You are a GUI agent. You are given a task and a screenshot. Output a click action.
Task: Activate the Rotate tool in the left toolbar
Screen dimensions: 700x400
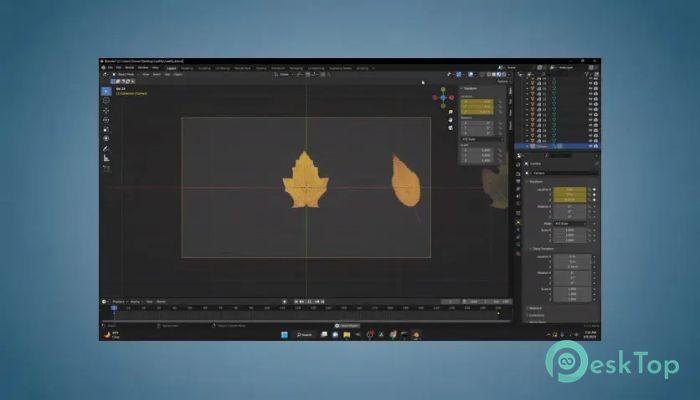pos(106,120)
